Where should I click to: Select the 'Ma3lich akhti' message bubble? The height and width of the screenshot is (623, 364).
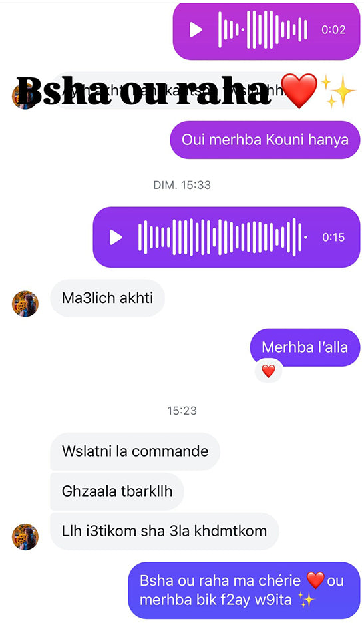pos(107,298)
